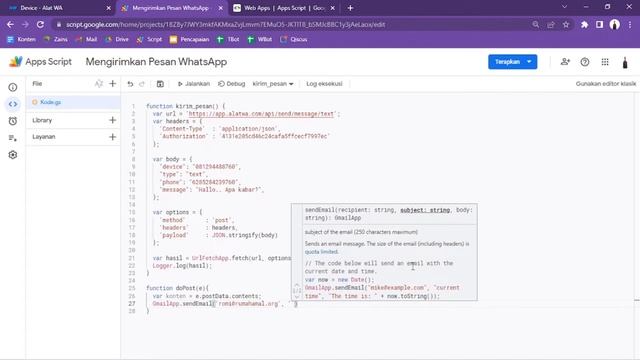
Task: Sort files alphabetically with the AZ icon
Action: [99, 84]
